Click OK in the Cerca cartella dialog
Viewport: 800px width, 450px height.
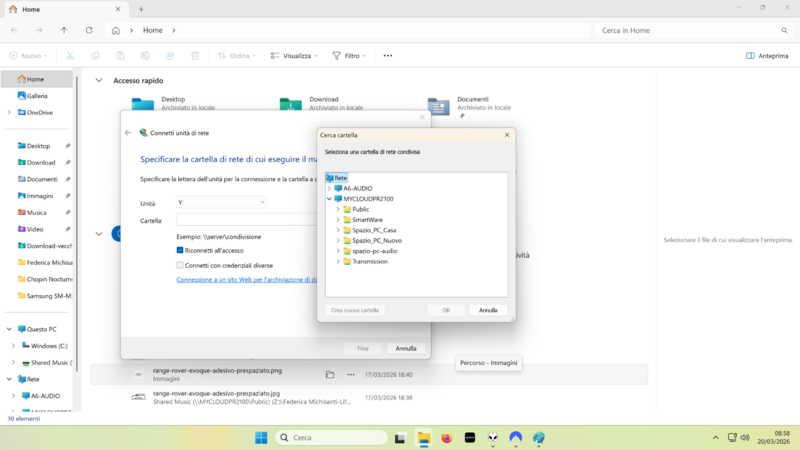[446, 310]
